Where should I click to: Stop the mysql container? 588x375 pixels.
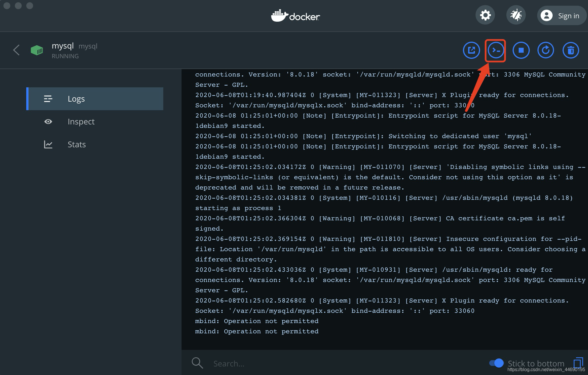521,51
